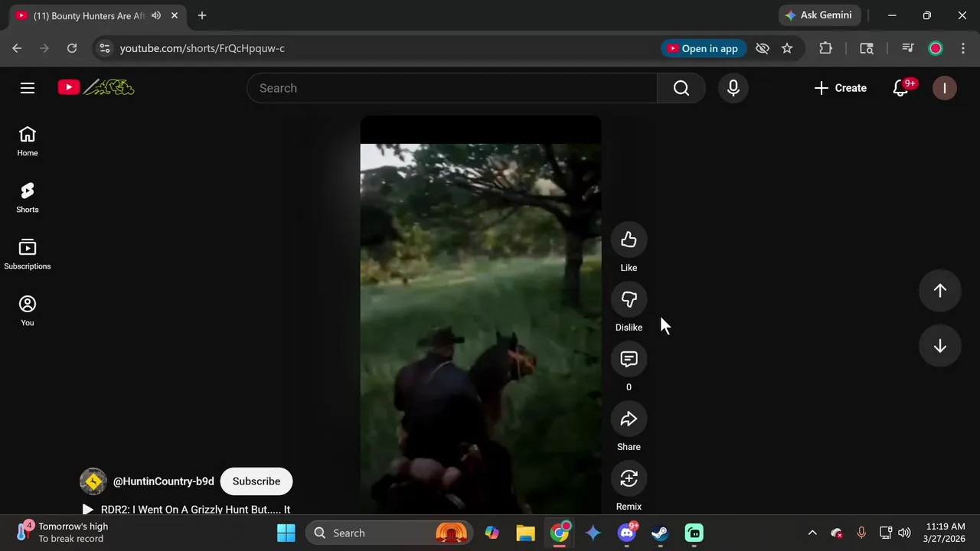Open YouTube notifications bell
The width and height of the screenshot is (980, 551).
pyautogui.click(x=901, y=88)
